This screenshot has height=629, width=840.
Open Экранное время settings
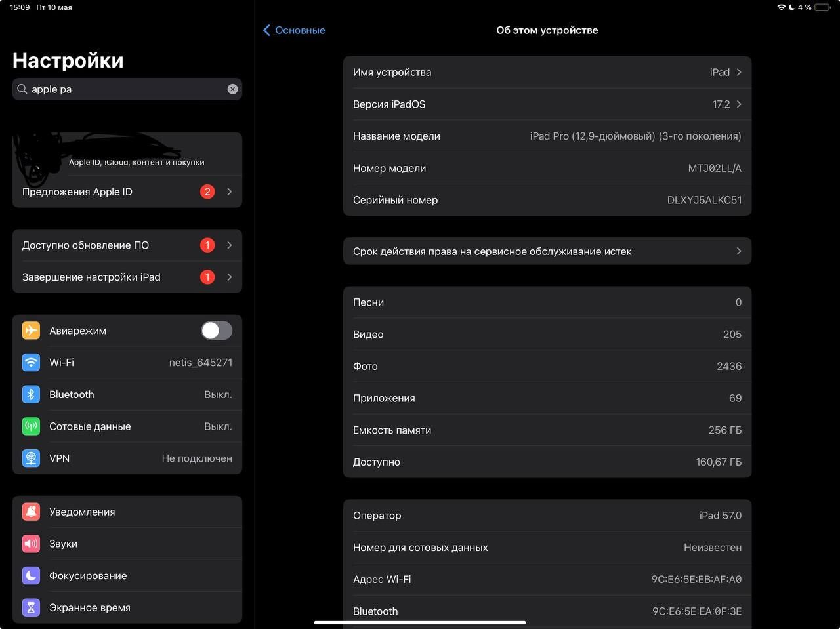coord(127,607)
